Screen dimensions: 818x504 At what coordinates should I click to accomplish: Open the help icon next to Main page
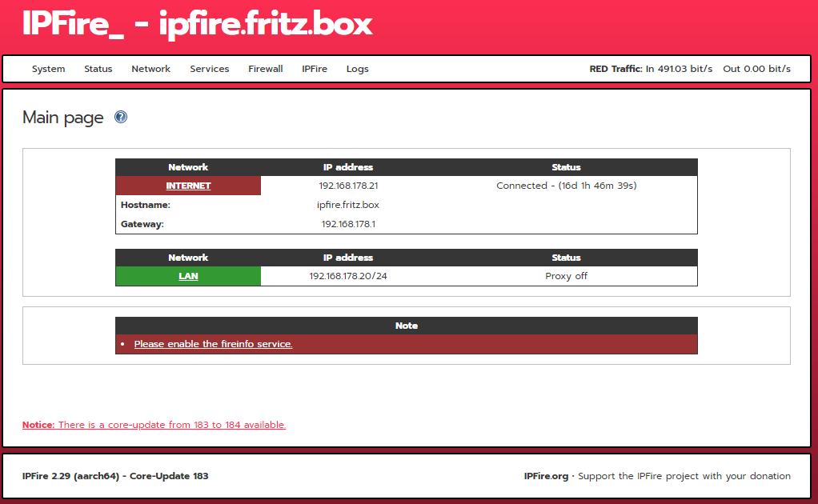coord(121,117)
